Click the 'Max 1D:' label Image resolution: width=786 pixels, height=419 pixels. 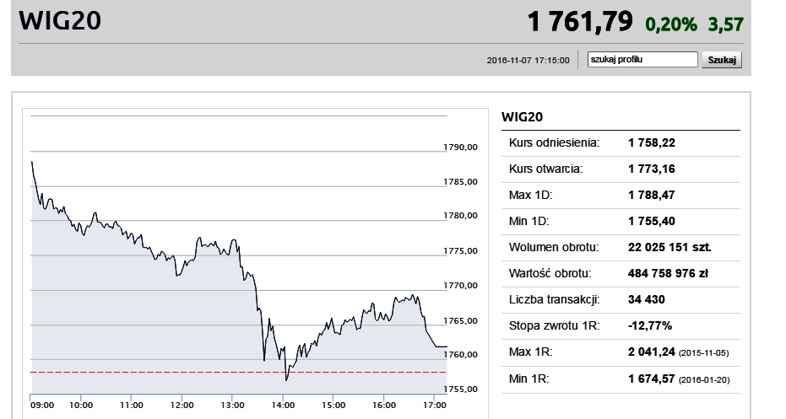click(530, 195)
